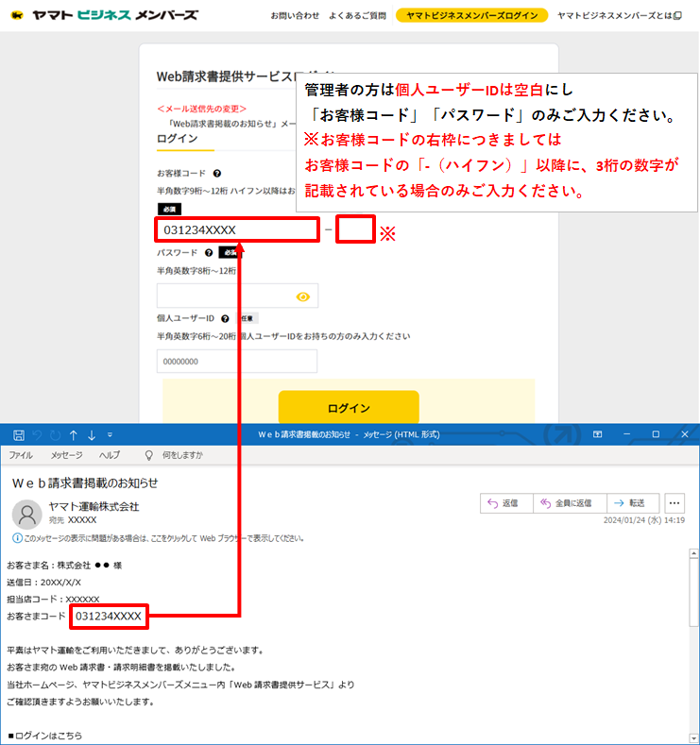Click the 返信 reply button
The height and width of the screenshot is (745, 700).
click(x=506, y=503)
